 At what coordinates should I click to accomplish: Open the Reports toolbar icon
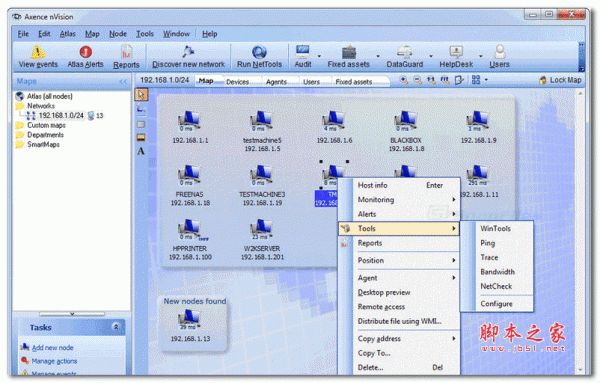tap(126, 52)
